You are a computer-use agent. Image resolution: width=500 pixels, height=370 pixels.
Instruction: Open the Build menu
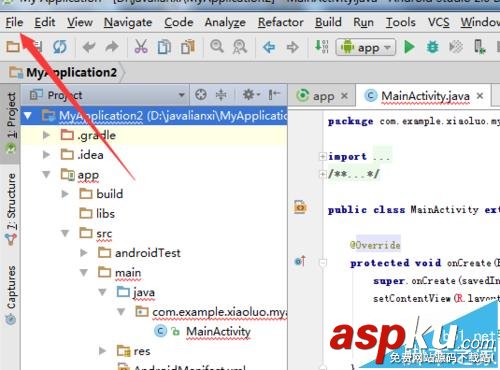(328, 22)
